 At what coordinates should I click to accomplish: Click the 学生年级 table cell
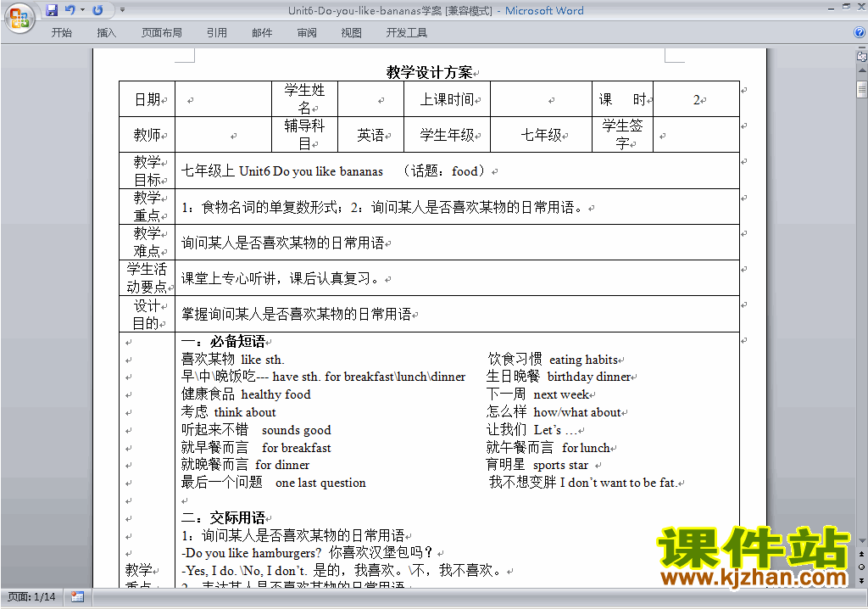(x=447, y=135)
